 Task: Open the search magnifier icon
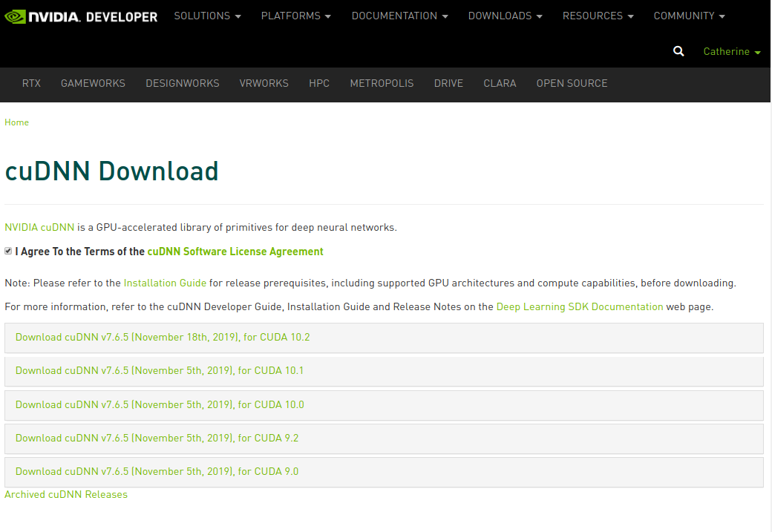point(678,51)
